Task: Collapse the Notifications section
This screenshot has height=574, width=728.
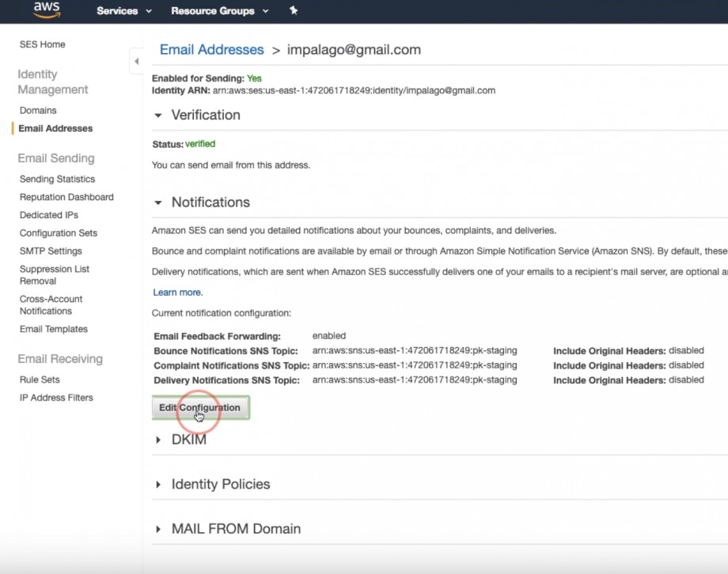Action: [159, 202]
